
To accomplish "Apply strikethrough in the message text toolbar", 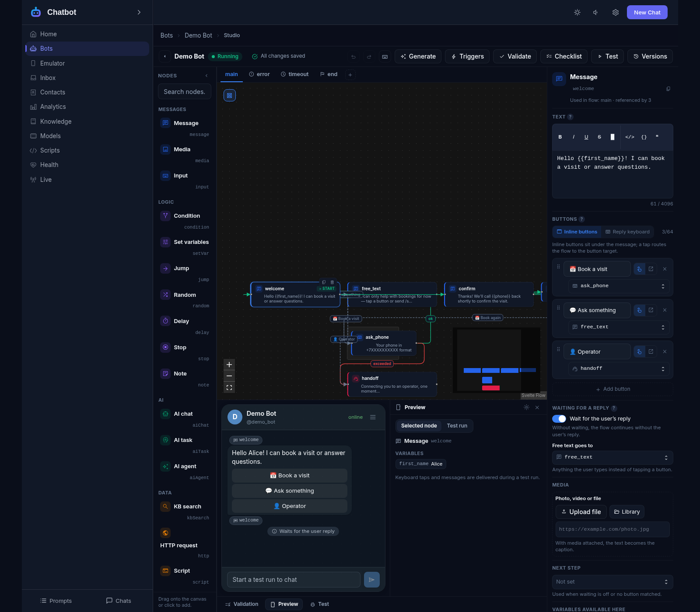I will pyautogui.click(x=599, y=137).
